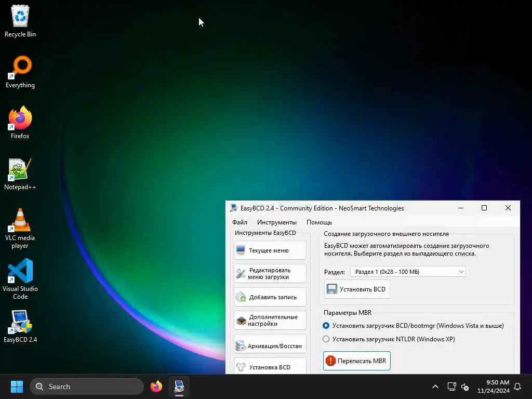The image size is (532, 399).
Task: Open the Файл menu
Action: [240, 222]
